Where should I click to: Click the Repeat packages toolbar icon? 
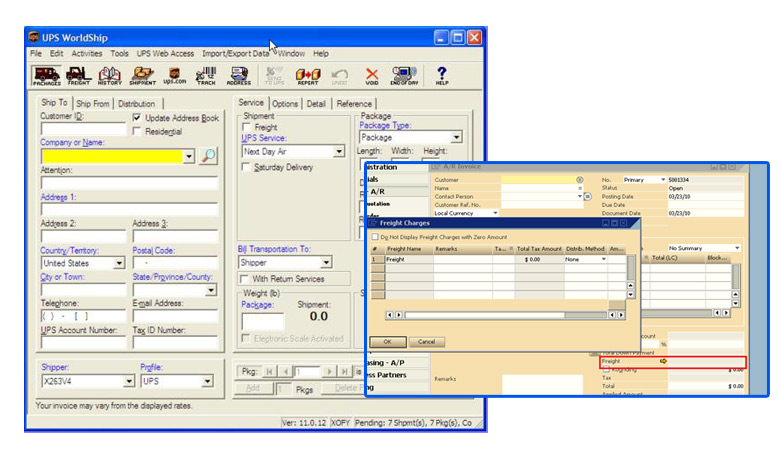coord(308,76)
